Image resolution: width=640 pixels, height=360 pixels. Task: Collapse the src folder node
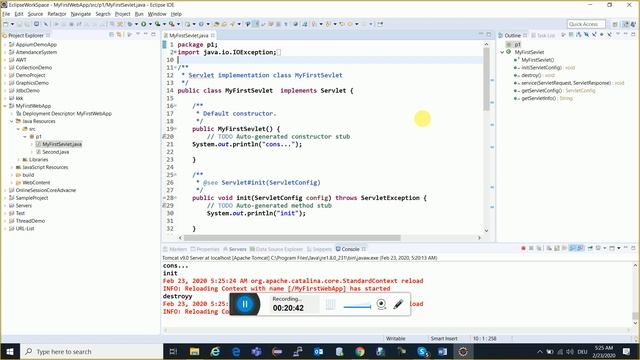pos(18,129)
